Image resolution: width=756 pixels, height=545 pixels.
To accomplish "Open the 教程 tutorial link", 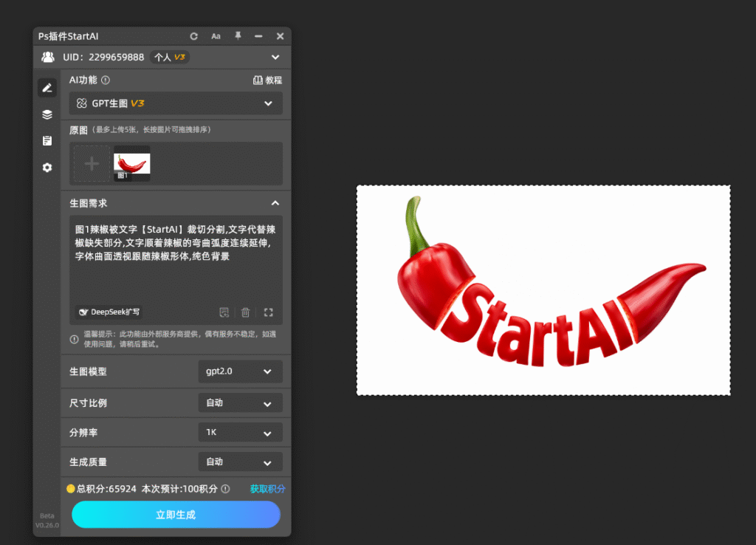I will pyautogui.click(x=267, y=80).
